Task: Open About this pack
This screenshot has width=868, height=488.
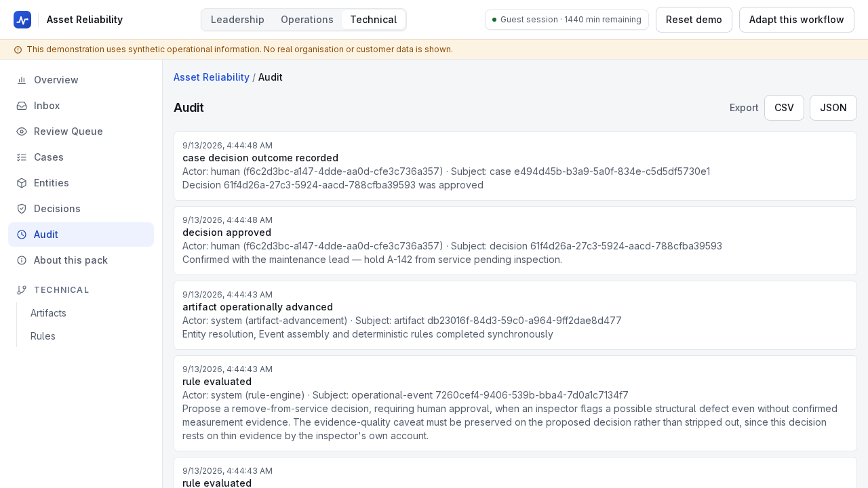Action: tap(81, 260)
